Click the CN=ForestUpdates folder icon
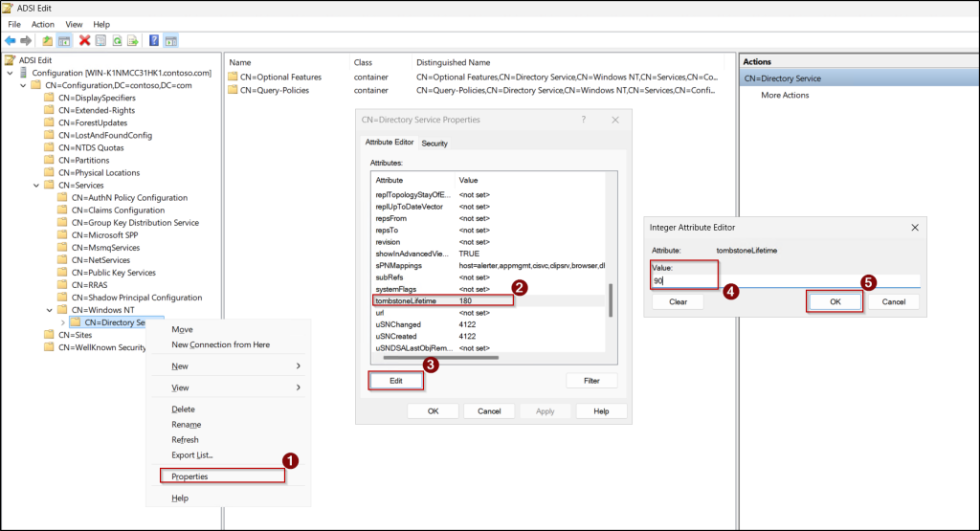 (x=49, y=122)
